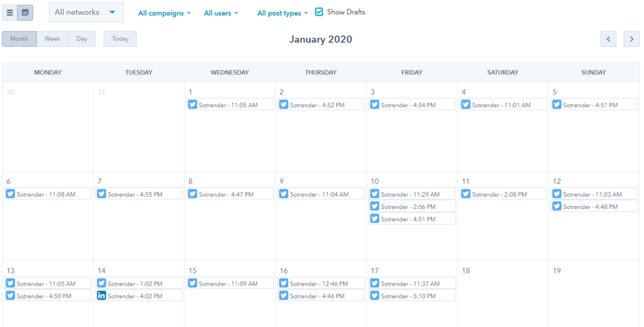Screen dimensions: 644x327
Task: Click Twitter icon on 5:10 PM post
Action: 375,296
